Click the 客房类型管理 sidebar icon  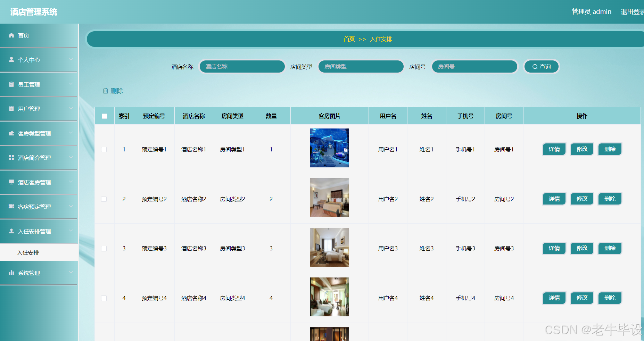11,133
